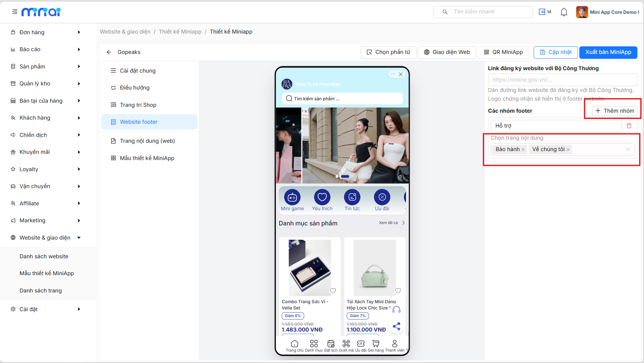Click Xuất bản MiniApp button
The width and height of the screenshot is (644, 363).
[608, 52]
